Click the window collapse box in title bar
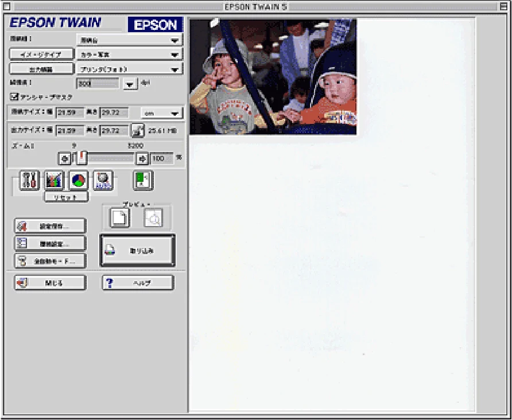Viewport: 512px width, 420px height. click(503, 6)
